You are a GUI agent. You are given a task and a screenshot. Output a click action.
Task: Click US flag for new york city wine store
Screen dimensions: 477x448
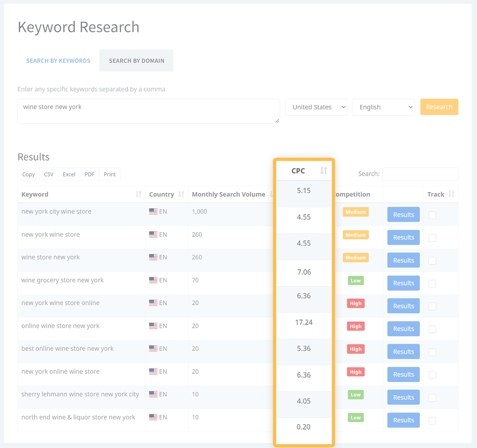coord(153,211)
